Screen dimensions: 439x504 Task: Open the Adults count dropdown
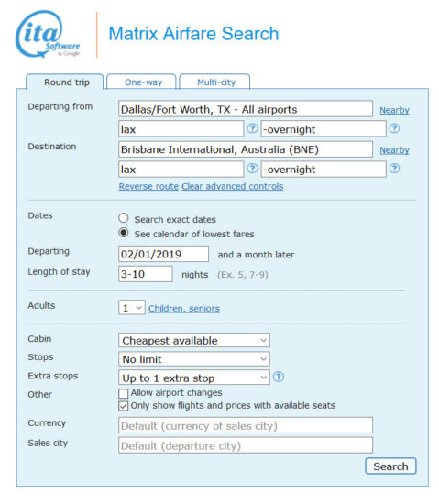click(x=132, y=308)
